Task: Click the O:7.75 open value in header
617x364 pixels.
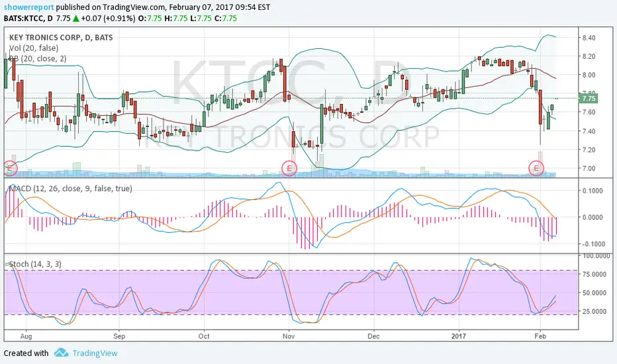Action: coord(150,18)
